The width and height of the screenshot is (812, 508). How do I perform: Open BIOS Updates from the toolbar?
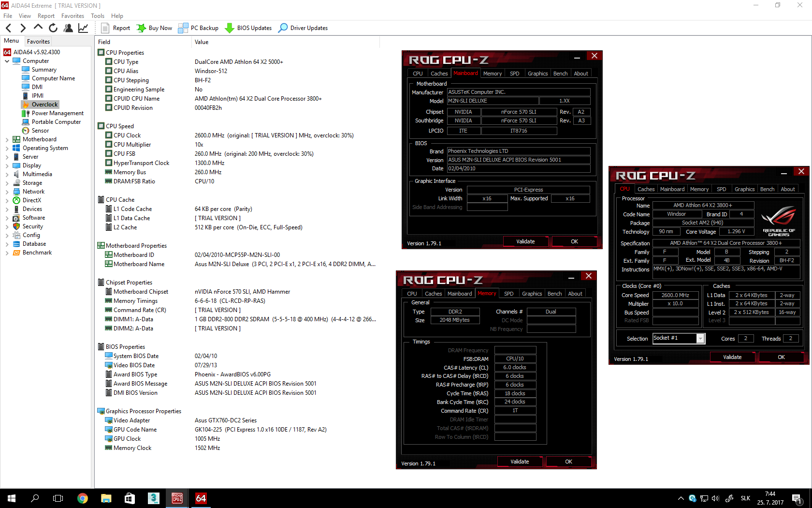tap(248, 28)
